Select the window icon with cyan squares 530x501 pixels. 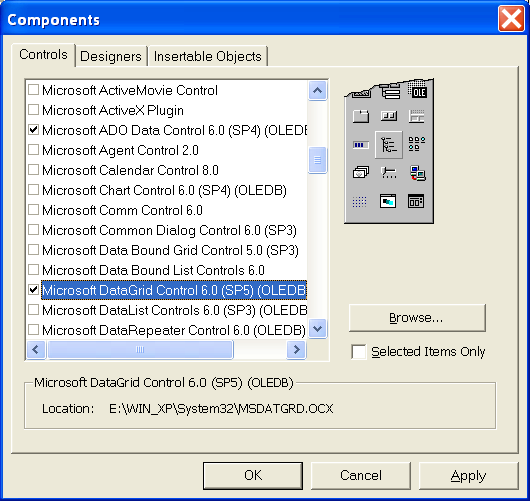point(388,201)
